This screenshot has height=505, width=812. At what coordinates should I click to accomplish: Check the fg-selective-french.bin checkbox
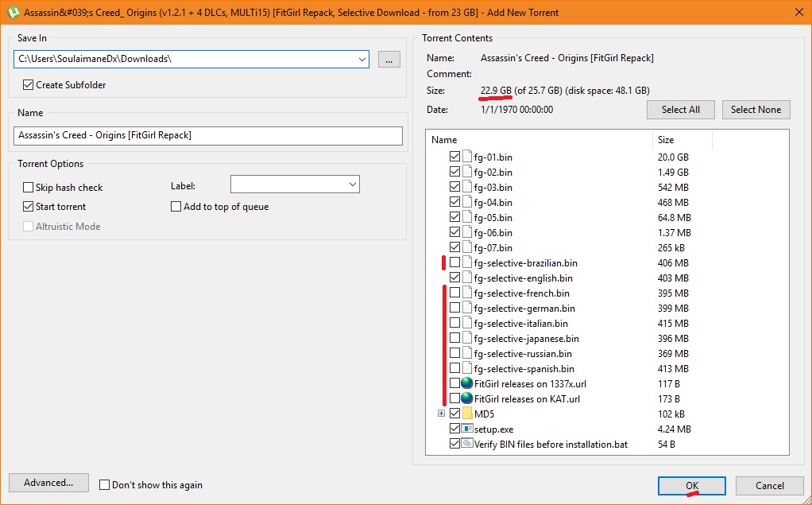tap(454, 293)
